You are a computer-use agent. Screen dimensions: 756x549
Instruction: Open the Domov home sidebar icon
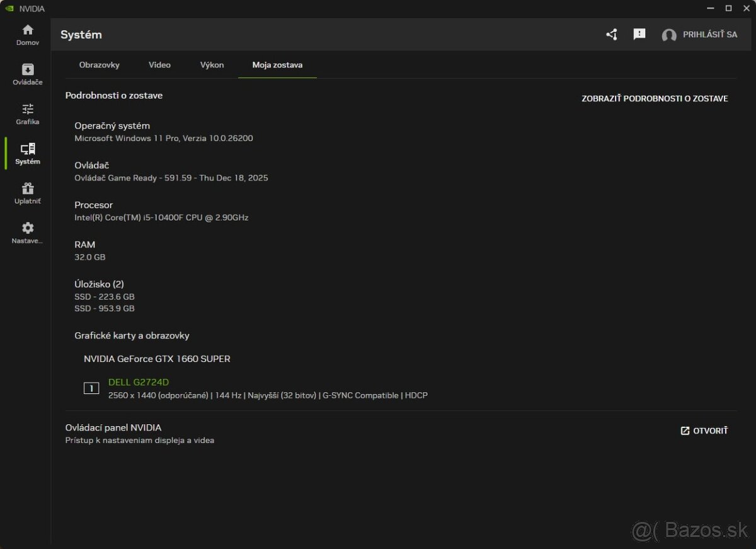tap(28, 30)
